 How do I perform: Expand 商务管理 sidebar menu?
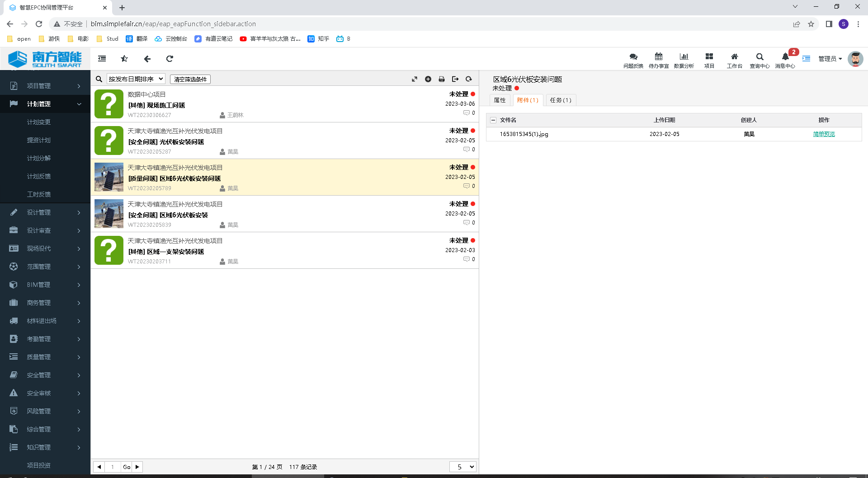tap(45, 303)
